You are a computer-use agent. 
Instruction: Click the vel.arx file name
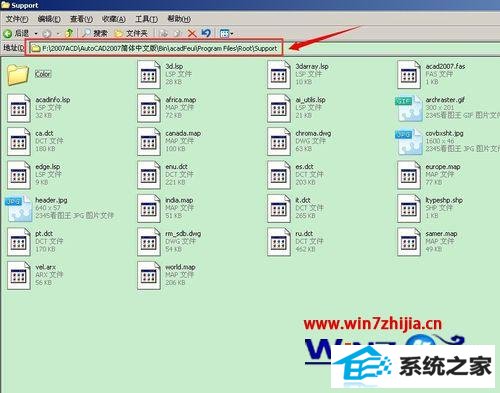point(46,267)
